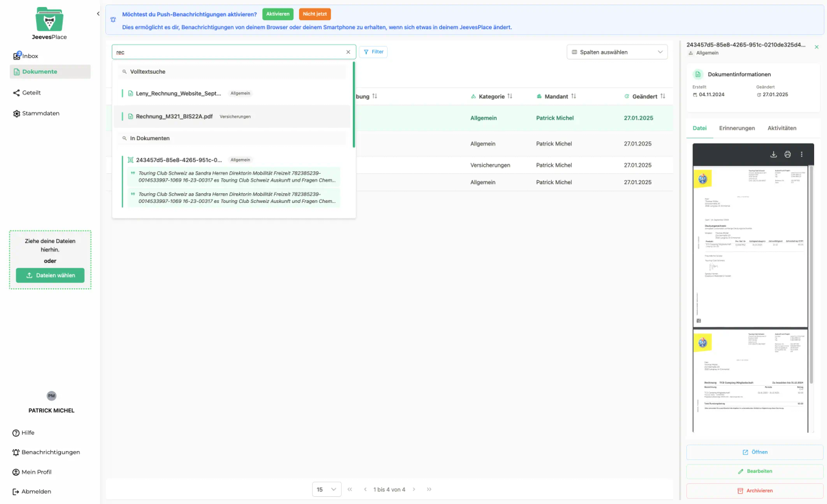Screen dimensions: 827x504
Task: Open the Filter panel next to the search
Action: pos(373,52)
